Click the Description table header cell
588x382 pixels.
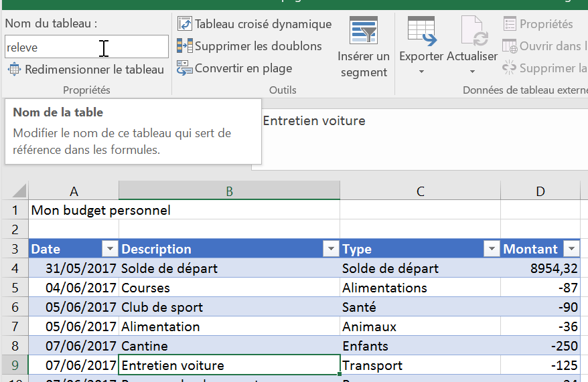click(229, 249)
